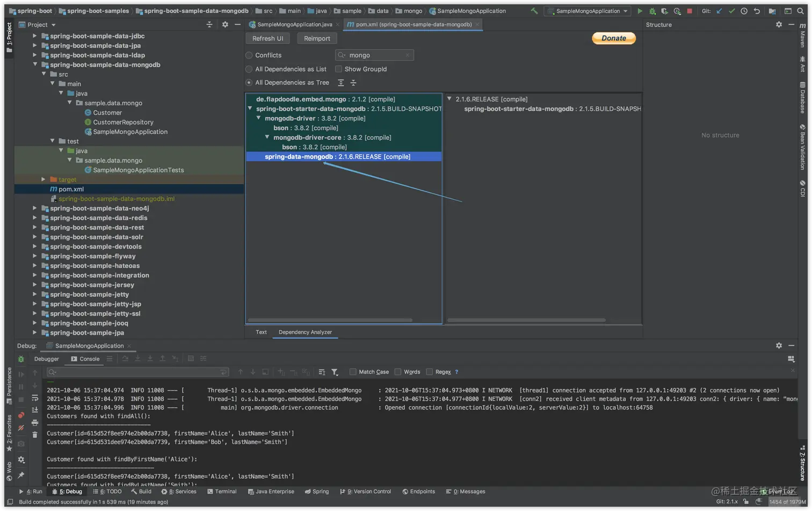
Task: Click the console search input field
Action: 138,372
